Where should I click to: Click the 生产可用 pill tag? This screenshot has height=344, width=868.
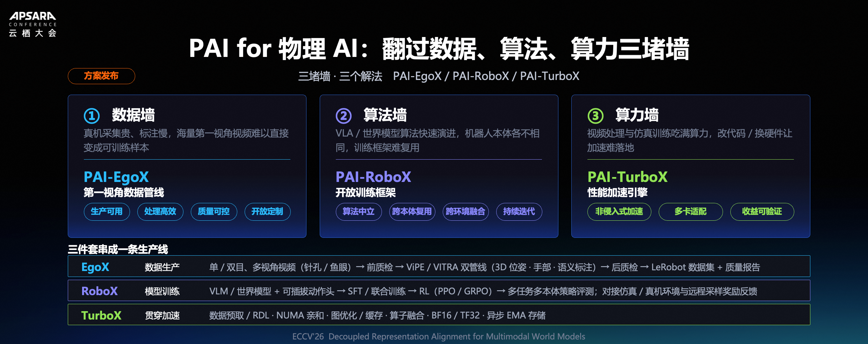[107, 212]
